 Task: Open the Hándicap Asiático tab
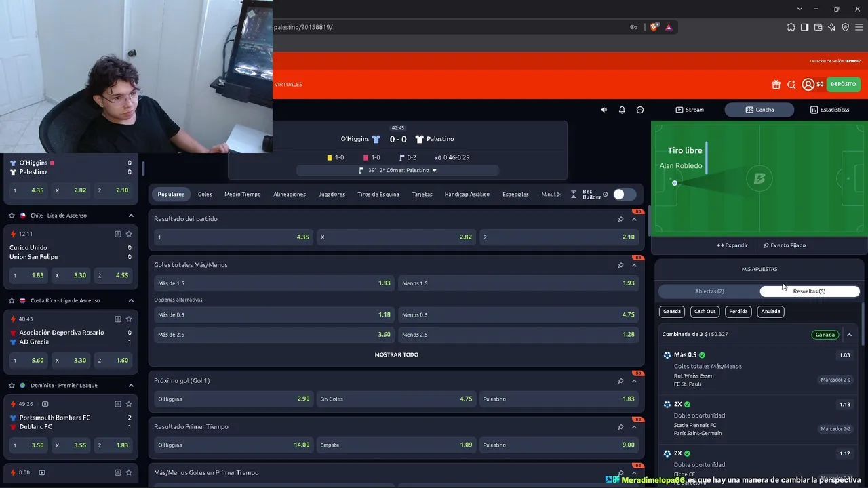coord(467,195)
